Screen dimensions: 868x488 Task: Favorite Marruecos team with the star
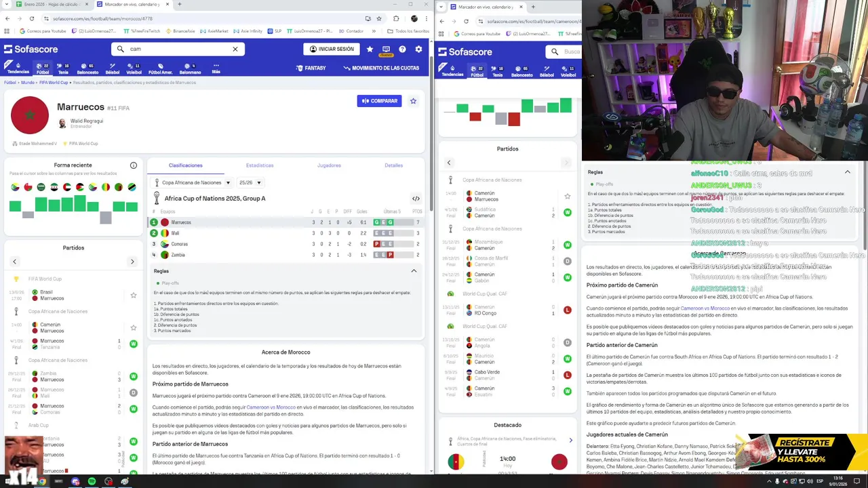coord(413,101)
